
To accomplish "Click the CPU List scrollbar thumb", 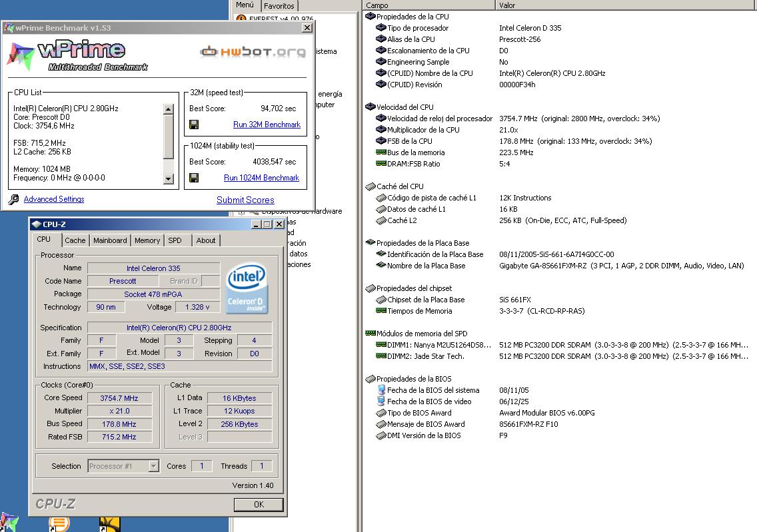I will pos(168,137).
